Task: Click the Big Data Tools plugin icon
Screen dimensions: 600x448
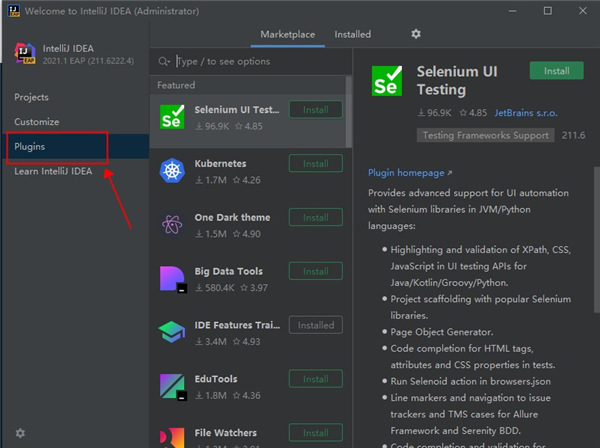Action: point(171,279)
